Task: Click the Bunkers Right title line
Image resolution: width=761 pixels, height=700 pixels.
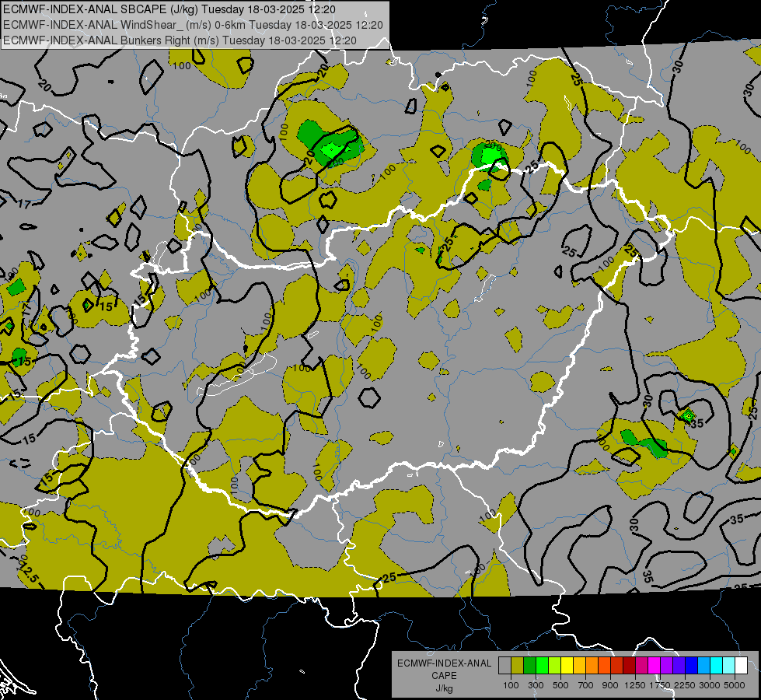Action: click(x=180, y=40)
